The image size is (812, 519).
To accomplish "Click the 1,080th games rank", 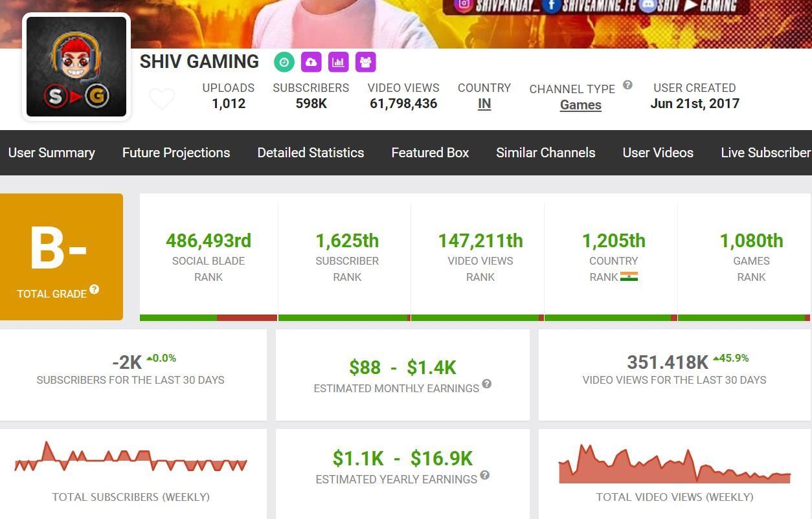I will click(x=752, y=241).
